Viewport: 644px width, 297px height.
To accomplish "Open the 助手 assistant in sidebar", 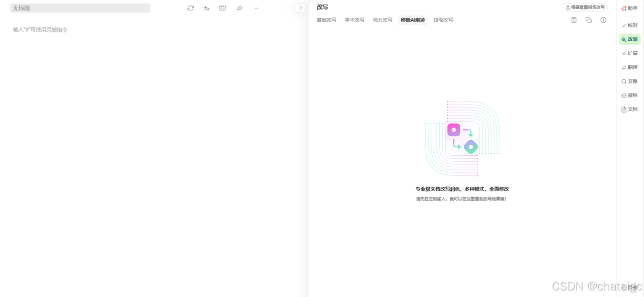I will click(x=629, y=9).
